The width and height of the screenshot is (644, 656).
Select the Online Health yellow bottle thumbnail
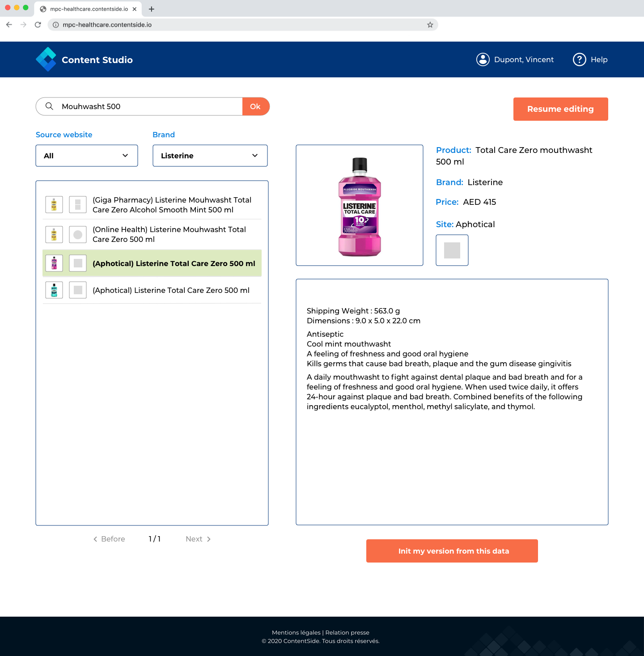[x=54, y=234]
